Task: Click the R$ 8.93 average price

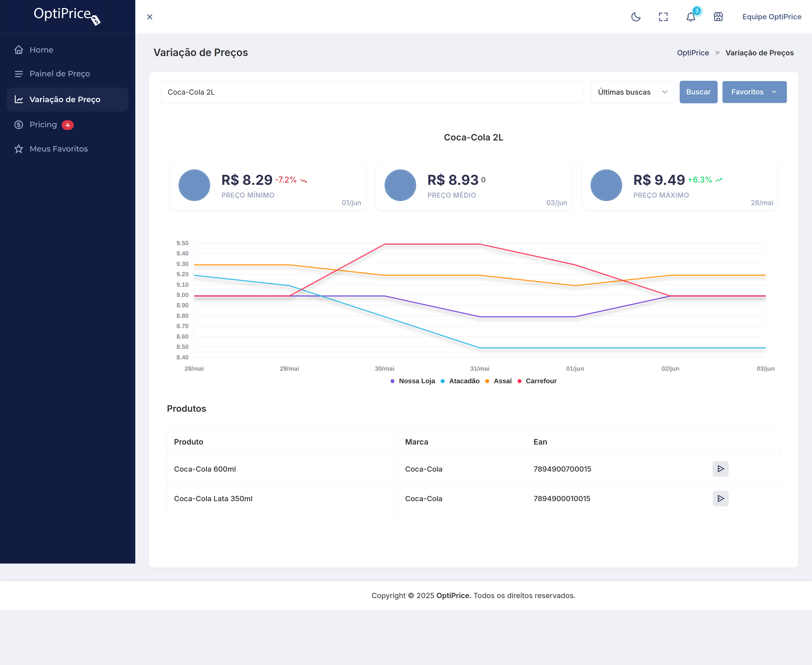Action: [453, 180]
